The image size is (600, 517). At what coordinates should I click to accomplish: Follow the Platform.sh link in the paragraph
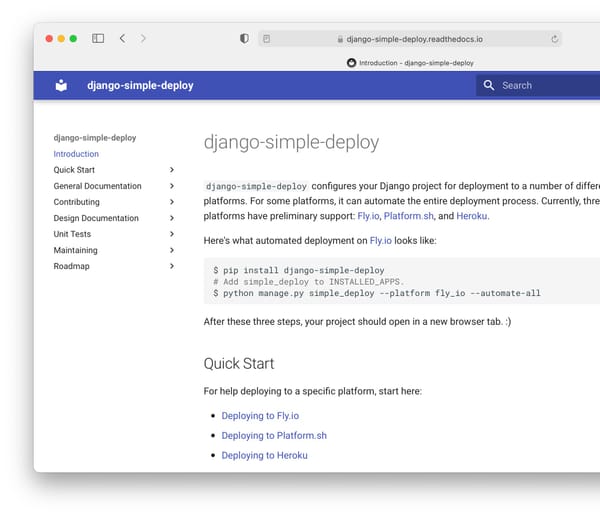tap(408, 216)
